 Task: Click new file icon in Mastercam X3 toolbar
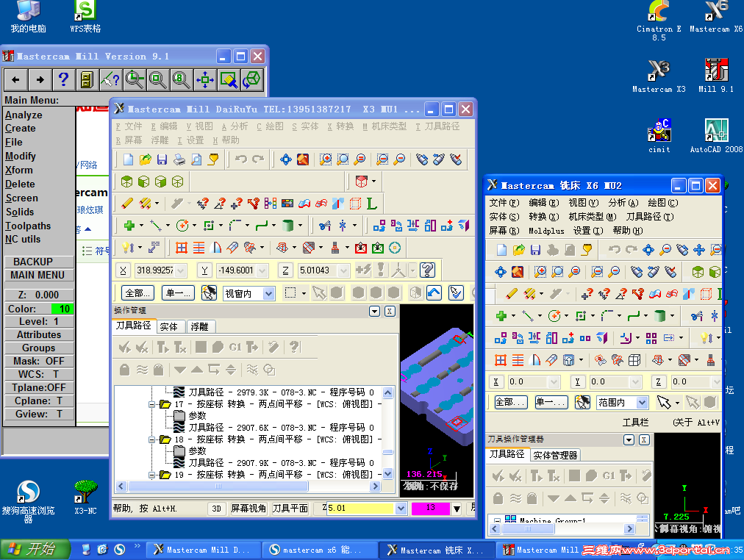(128, 159)
